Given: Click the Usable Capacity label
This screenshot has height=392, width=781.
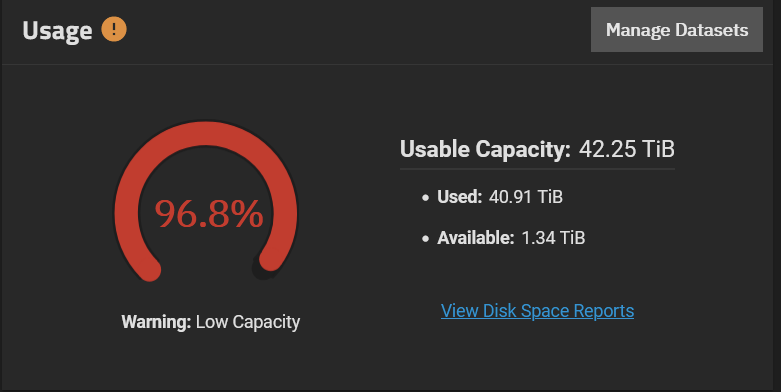Looking at the screenshot, I should click(485, 149).
